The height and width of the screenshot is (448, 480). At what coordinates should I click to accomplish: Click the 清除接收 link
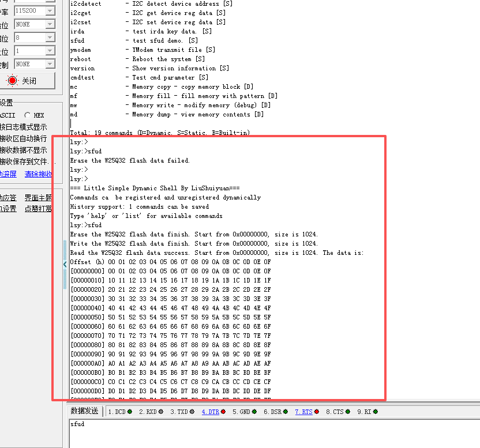click(38, 174)
